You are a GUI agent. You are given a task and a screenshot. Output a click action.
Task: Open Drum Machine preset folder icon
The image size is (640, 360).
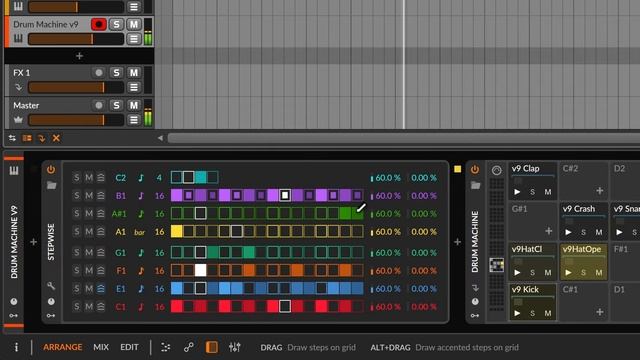pyautogui.click(x=476, y=186)
